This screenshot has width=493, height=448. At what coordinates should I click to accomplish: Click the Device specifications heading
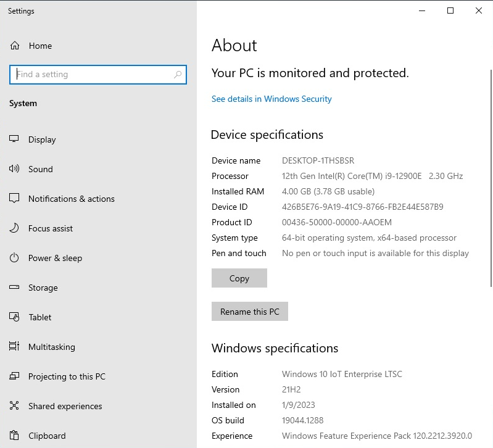(267, 135)
